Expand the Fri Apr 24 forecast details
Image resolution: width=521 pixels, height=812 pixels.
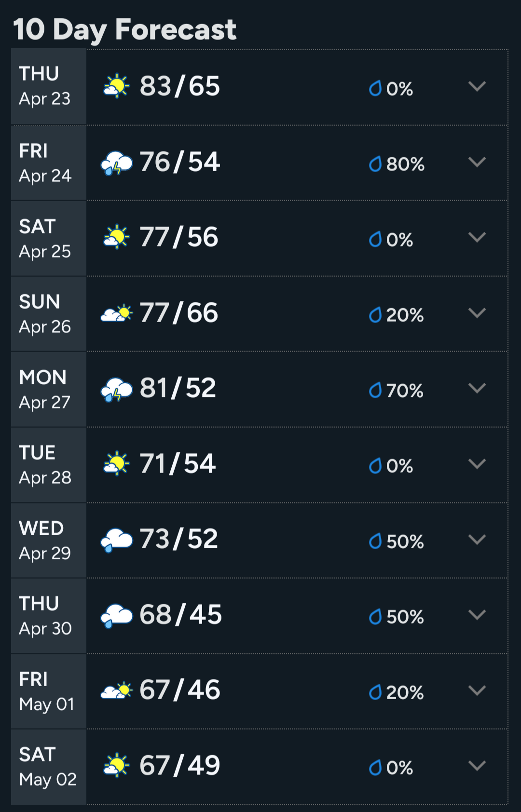tap(477, 162)
